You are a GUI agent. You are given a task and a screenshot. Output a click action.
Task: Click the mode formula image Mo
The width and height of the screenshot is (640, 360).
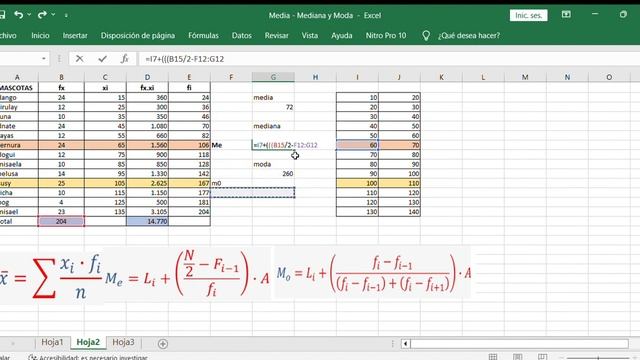[x=373, y=273]
